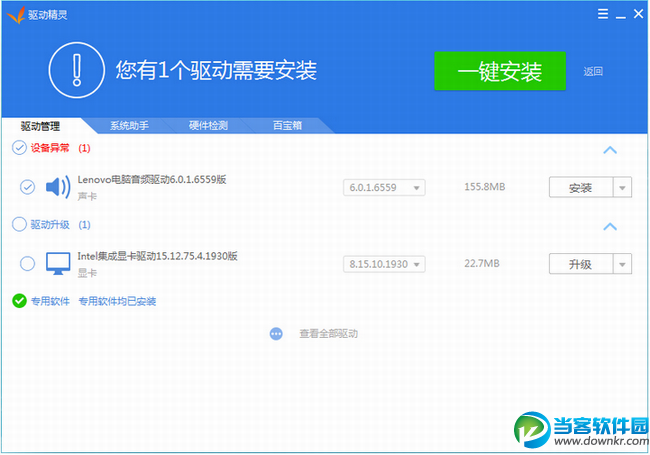
Task: Open the arrow beside 升级 button
Action: pos(622,264)
